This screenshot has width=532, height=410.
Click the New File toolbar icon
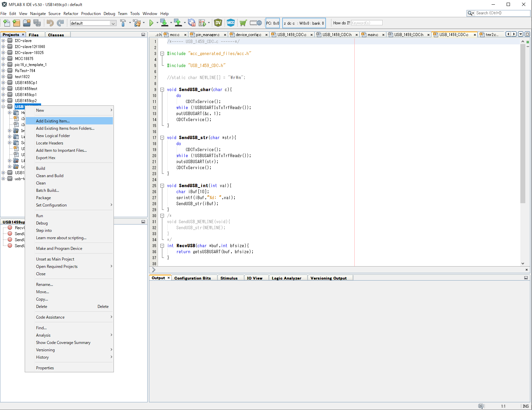(x=6, y=23)
